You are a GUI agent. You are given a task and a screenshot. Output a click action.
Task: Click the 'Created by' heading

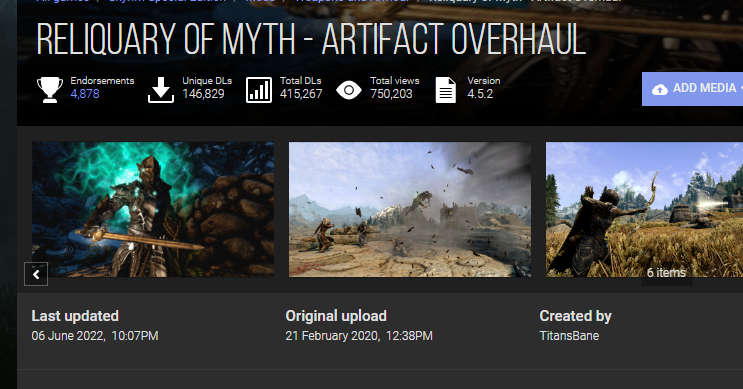point(575,316)
